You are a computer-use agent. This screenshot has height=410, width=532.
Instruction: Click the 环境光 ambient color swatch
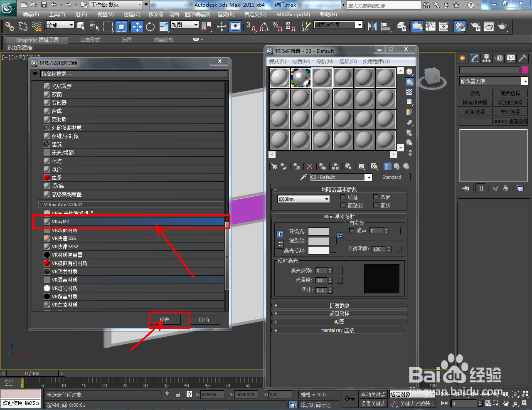tap(318, 231)
